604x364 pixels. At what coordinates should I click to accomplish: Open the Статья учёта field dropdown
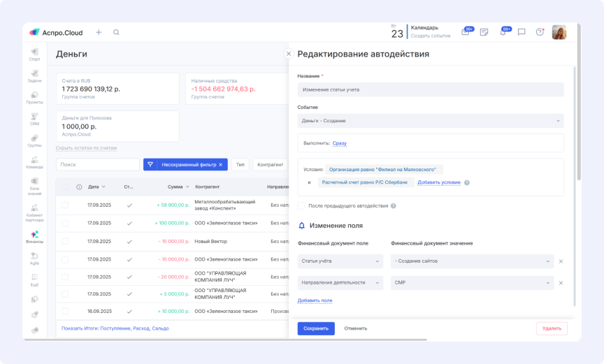point(340,261)
